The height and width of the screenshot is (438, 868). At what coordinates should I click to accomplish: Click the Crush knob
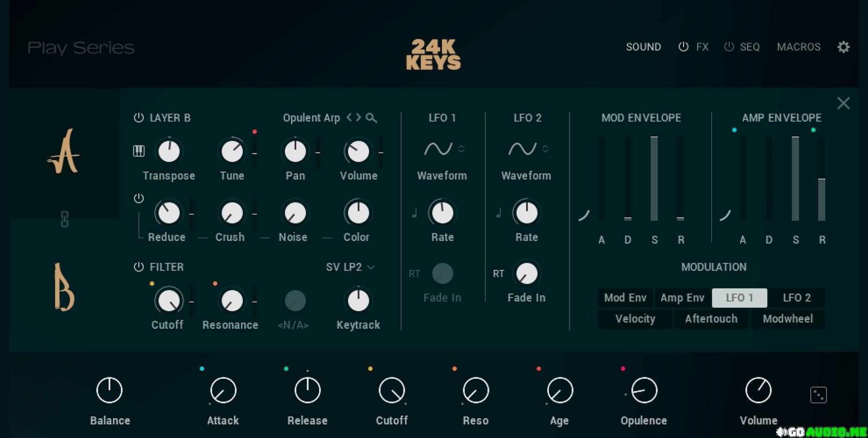tap(232, 213)
